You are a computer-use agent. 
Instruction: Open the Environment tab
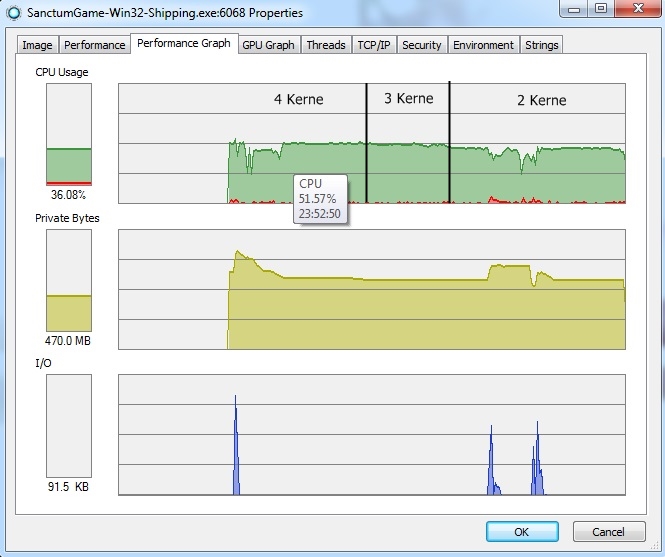pyautogui.click(x=483, y=45)
